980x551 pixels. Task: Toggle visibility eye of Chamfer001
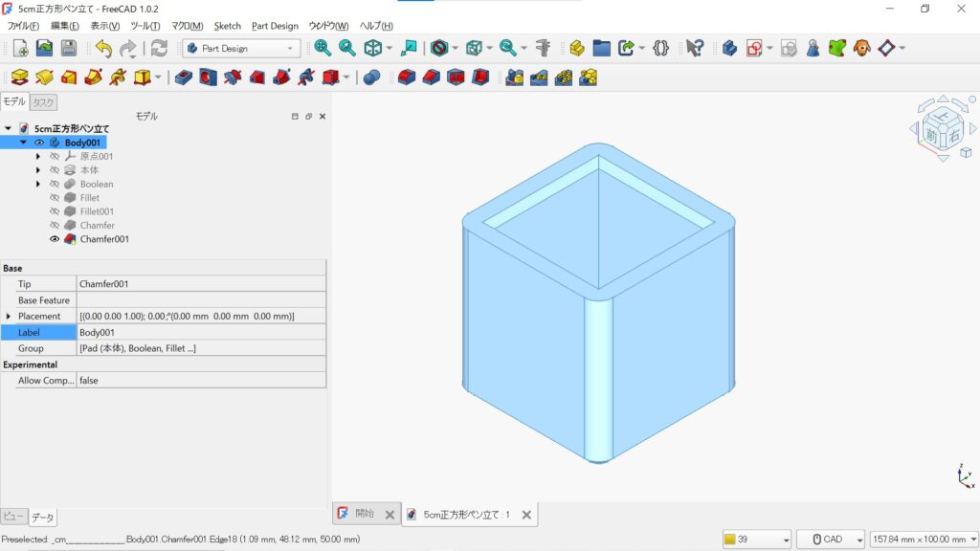pos(55,239)
